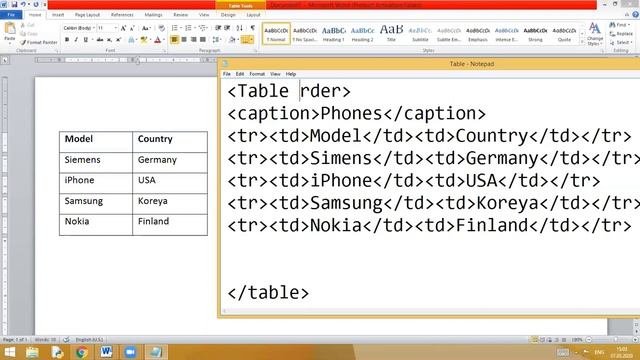Open the Font size combo box

[107, 28]
